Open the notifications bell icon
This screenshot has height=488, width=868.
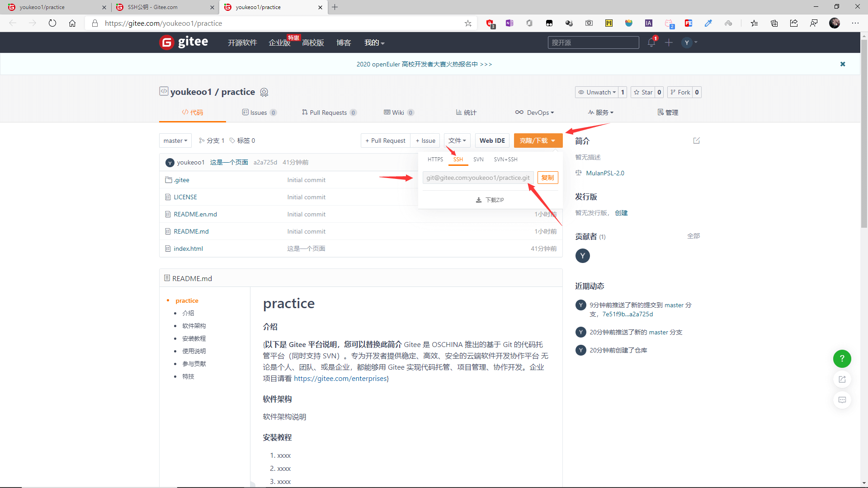pos(651,42)
